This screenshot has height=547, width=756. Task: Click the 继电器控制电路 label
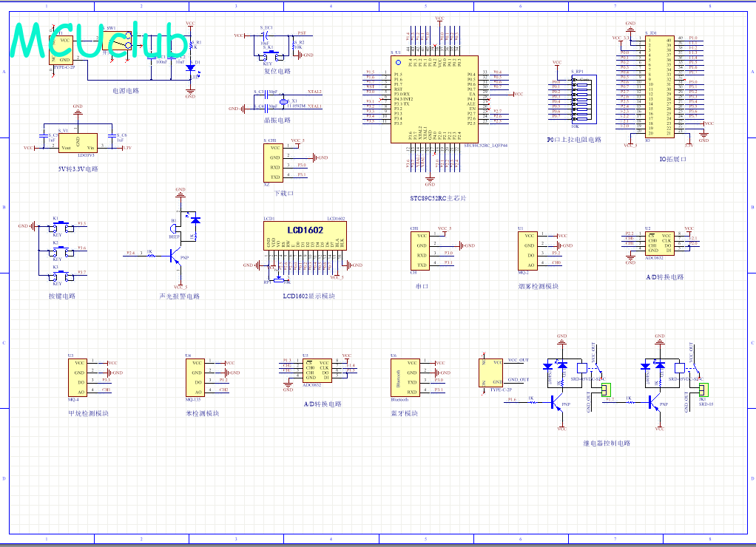pyautogui.click(x=607, y=443)
